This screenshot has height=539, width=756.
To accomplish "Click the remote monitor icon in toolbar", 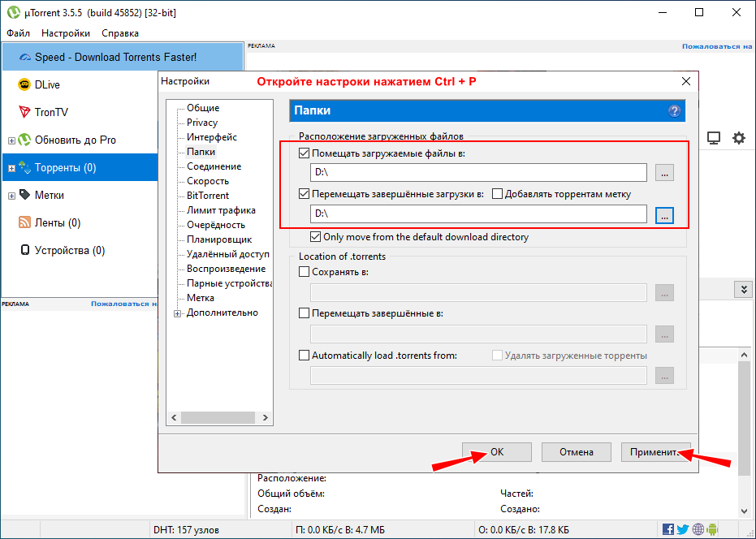I will click(714, 138).
